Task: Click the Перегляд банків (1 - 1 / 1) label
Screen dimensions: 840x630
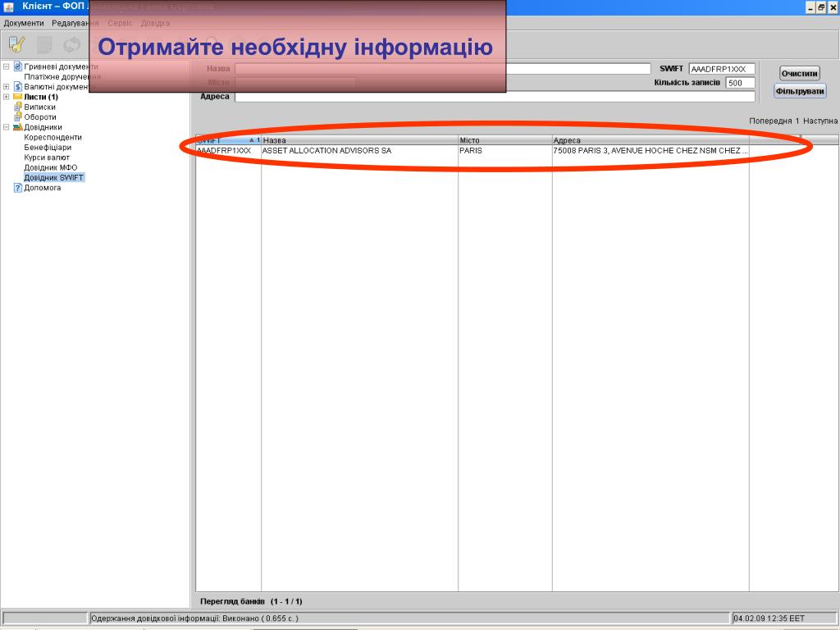Action: tap(251, 601)
